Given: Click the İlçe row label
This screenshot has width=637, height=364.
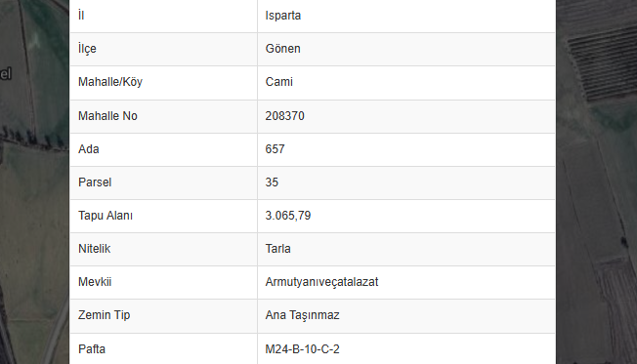Looking at the screenshot, I should pos(87,49).
